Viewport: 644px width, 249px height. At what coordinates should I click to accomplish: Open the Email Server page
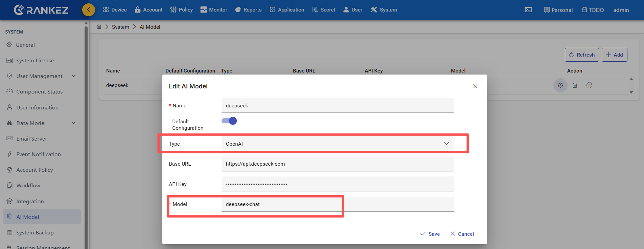tap(32, 139)
